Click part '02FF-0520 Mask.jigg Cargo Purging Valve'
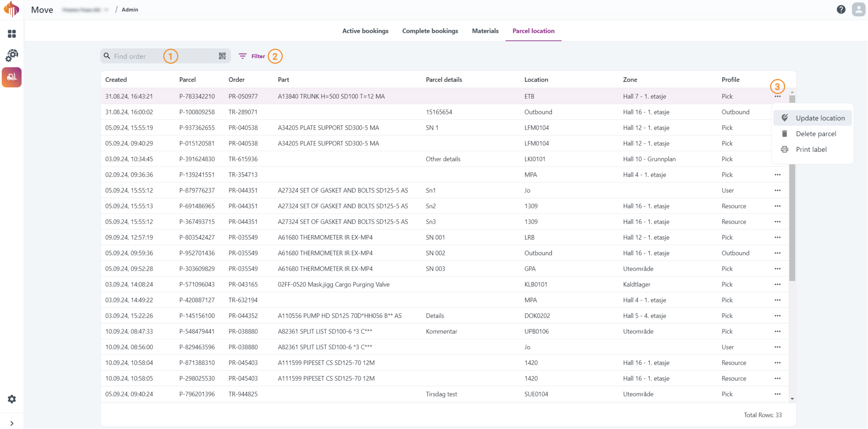The width and height of the screenshot is (868, 429). click(x=333, y=284)
